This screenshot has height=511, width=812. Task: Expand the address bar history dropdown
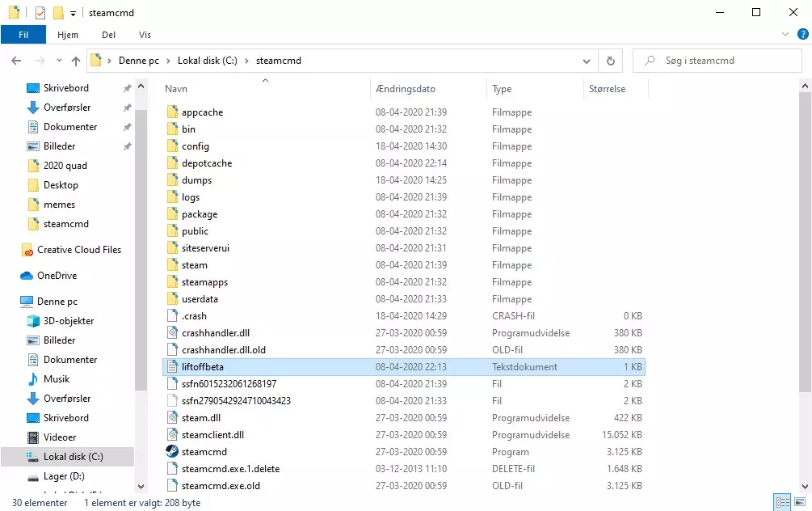(x=587, y=61)
